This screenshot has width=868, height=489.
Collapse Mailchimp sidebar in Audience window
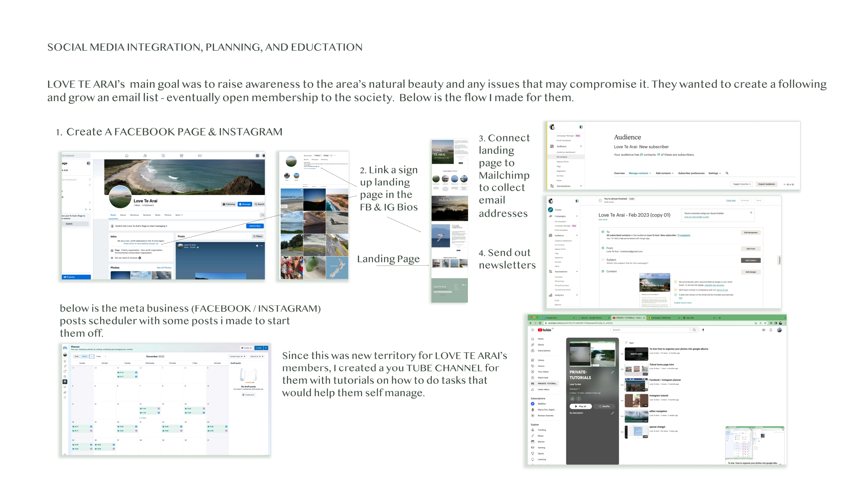coord(581,127)
